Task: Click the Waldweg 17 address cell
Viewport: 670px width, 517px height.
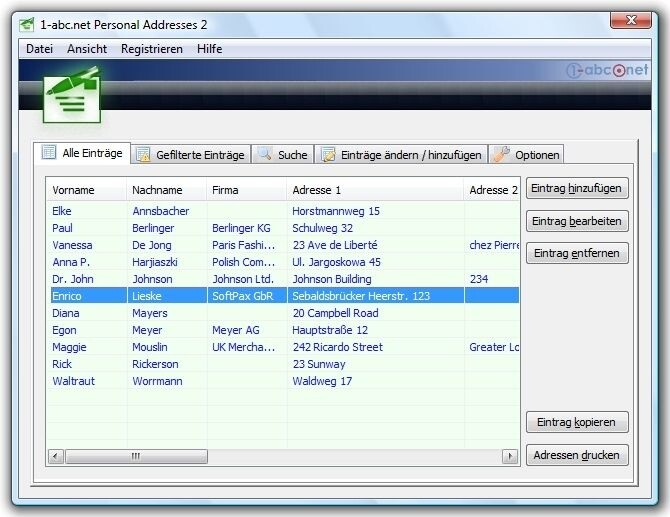Action: coord(322,381)
